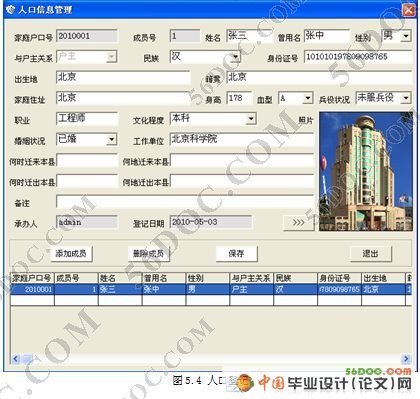Click the 与户主关系 column header
This screenshot has height=399, width=420.
click(252, 278)
